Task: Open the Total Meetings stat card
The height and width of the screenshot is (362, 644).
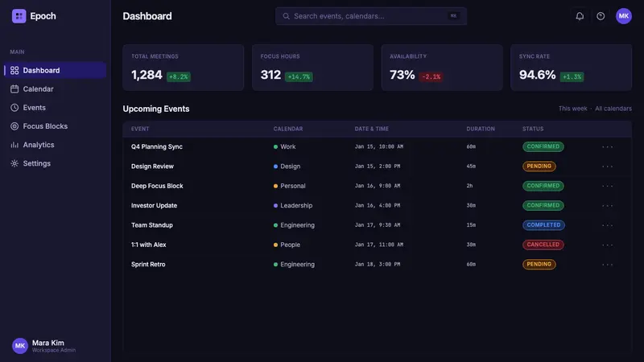Action: coord(184,68)
